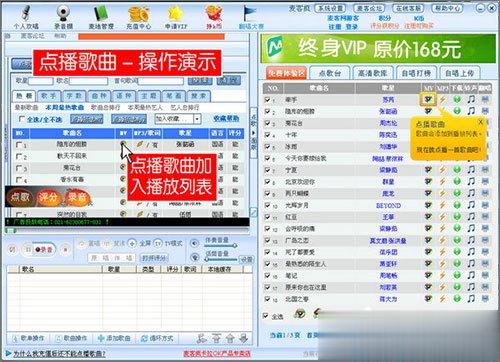Click music note icon for 红豆
500x362 pixels.
coord(471,217)
